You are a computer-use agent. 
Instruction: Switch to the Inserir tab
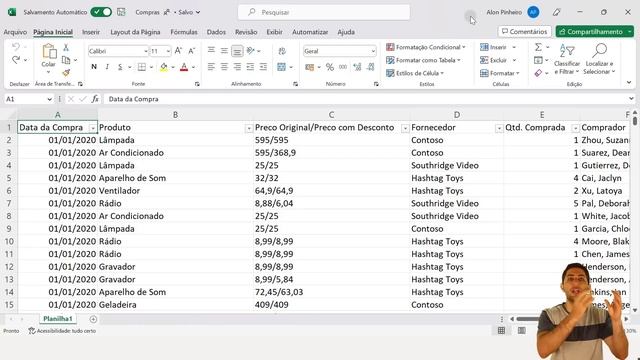91,32
